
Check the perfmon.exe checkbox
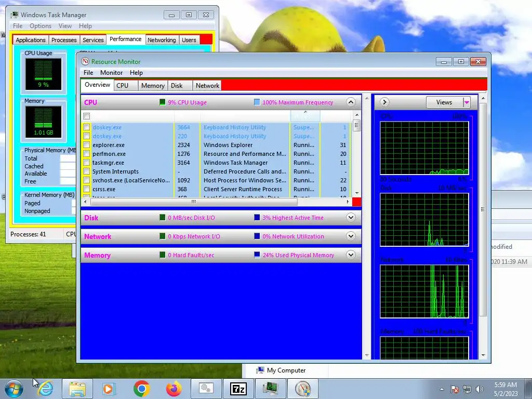[x=87, y=154]
